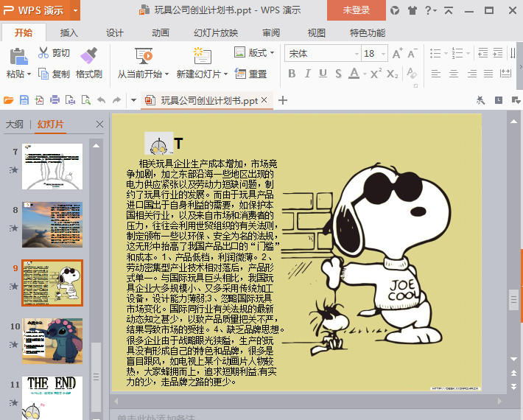Switch to the Insert (插入) ribbon tab
This screenshot has width=523, height=420.
(x=69, y=32)
